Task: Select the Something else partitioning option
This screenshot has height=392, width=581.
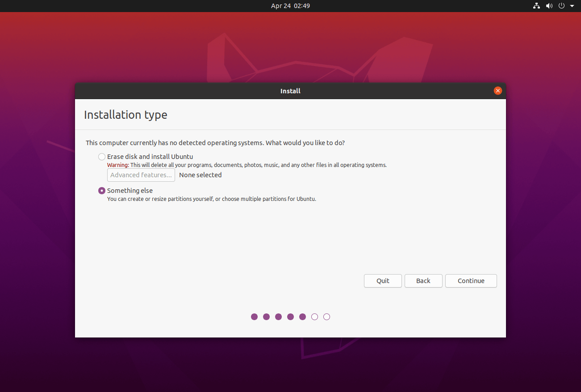Action: coord(101,190)
